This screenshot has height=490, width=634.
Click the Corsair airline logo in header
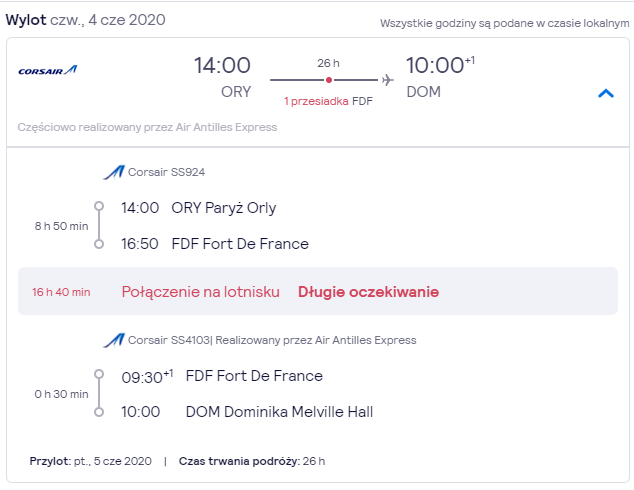tap(47, 70)
